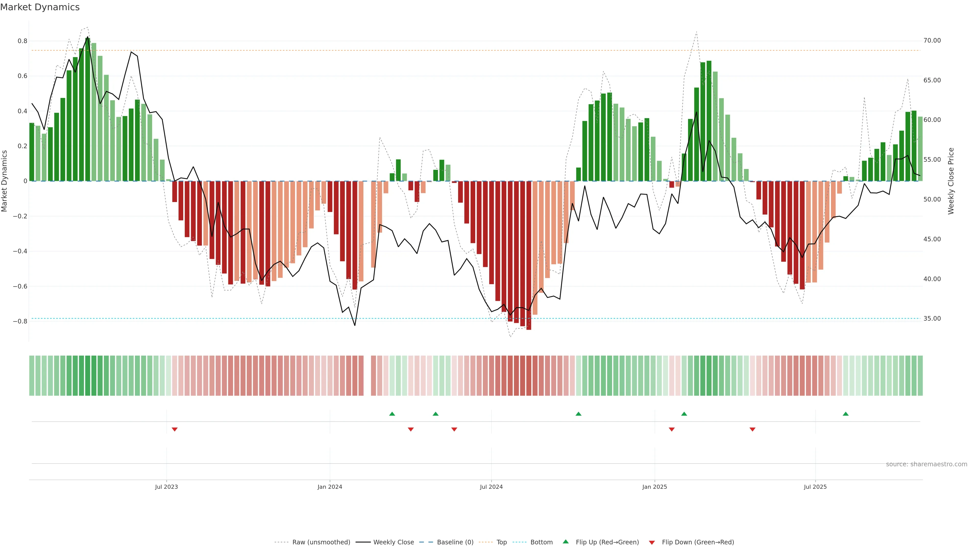Click the 70.00 price axis tick label

coord(932,40)
